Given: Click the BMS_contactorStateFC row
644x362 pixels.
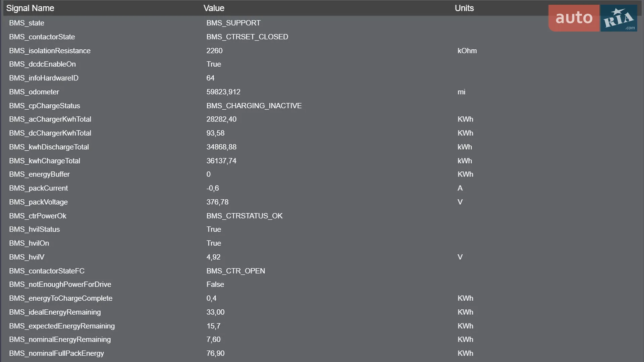Looking at the screenshot, I should (x=322, y=271).
